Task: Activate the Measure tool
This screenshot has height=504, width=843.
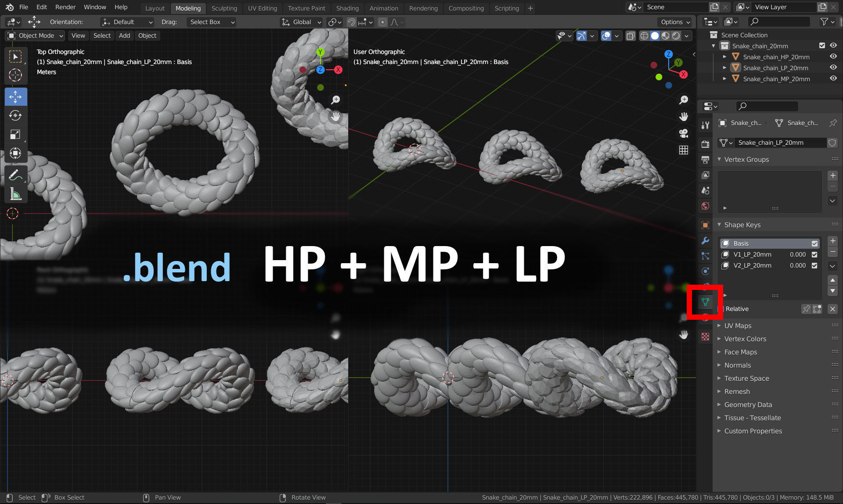Action: pos(16,193)
